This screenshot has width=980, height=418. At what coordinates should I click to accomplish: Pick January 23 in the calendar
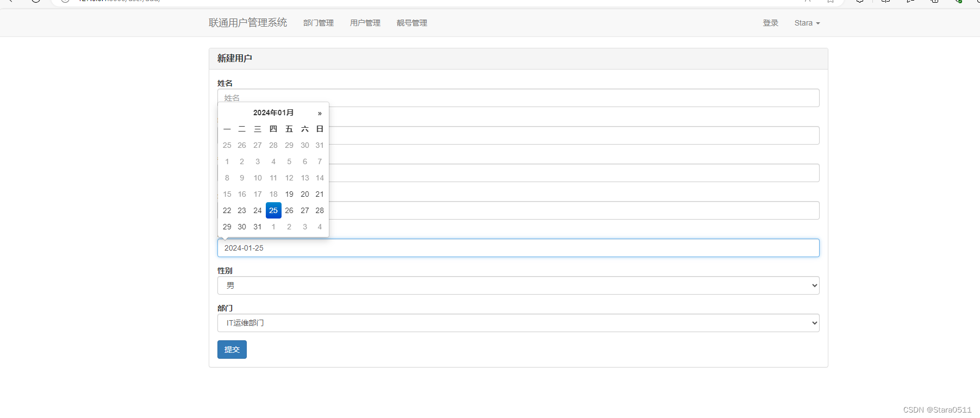click(242, 210)
